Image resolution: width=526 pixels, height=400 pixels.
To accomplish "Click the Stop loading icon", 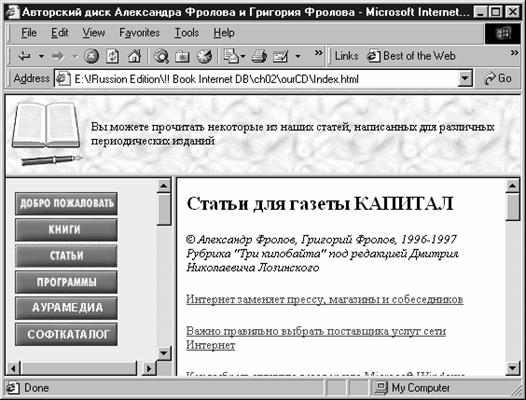I will (91, 56).
